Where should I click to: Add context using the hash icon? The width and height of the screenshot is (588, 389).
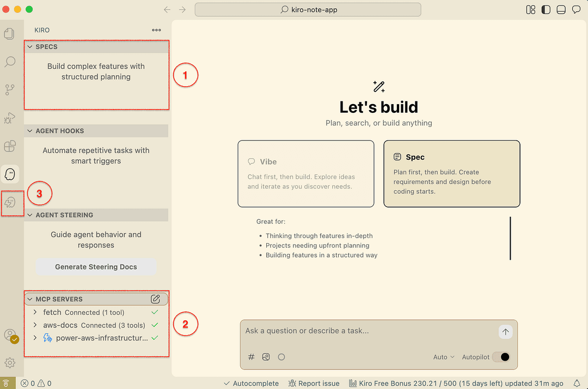(x=251, y=357)
